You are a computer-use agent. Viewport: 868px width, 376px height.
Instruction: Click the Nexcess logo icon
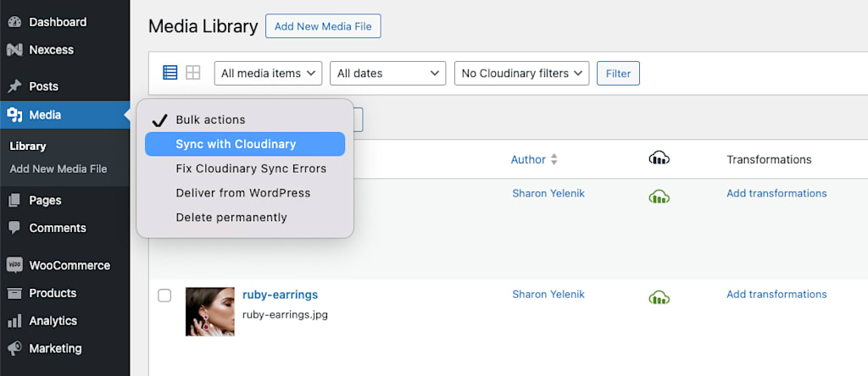(x=14, y=50)
